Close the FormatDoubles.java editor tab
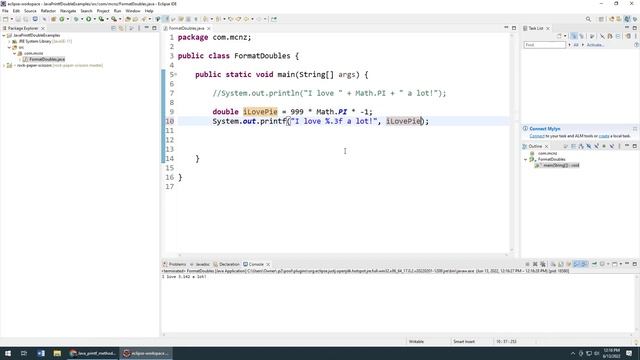The image size is (640, 360). tap(209, 29)
